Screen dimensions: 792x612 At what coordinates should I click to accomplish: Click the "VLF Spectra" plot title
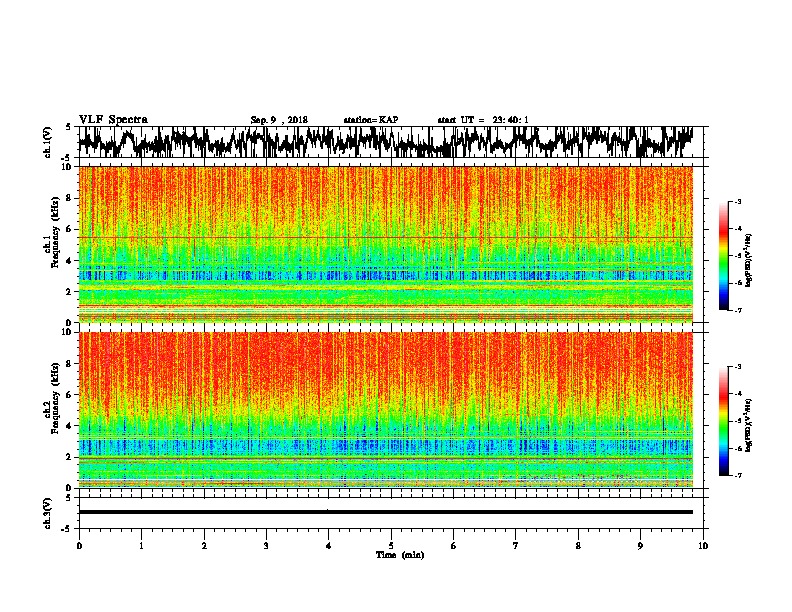(x=113, y=119)
